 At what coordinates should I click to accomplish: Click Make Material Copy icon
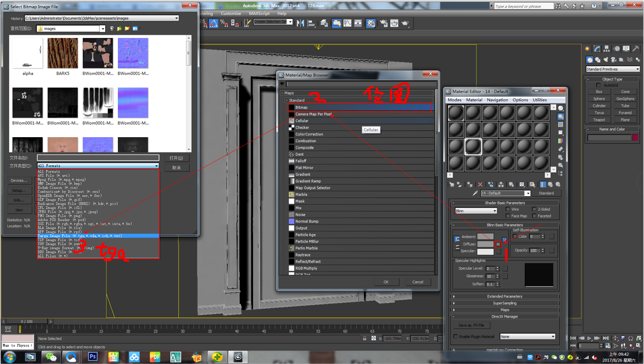491,184
